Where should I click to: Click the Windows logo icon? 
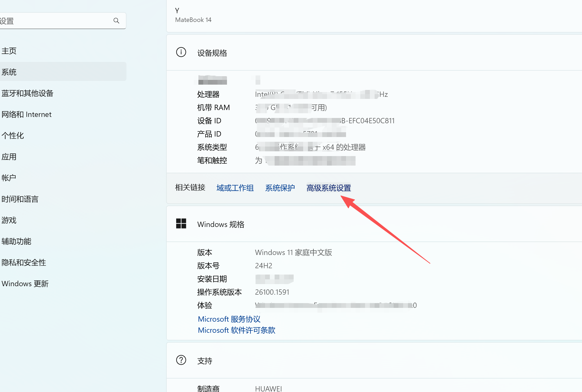(181, 224)
